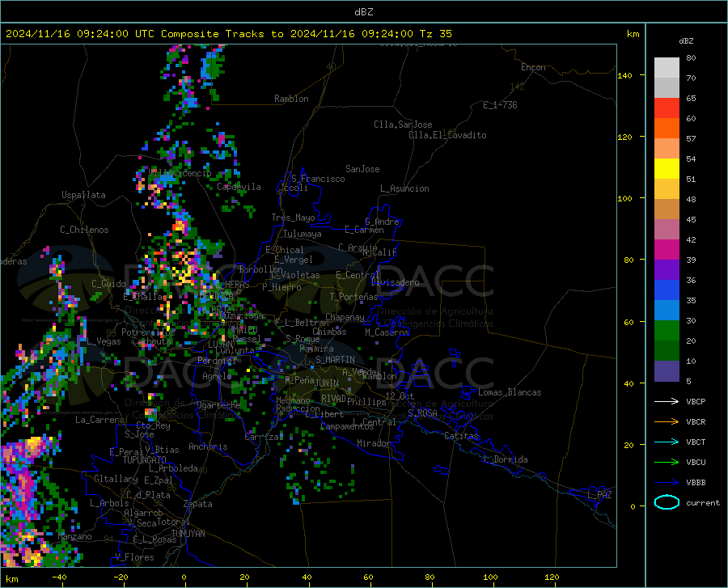Click the white VBCP arrow in legend
Viewport: 728px width, 588px height.
[x=667, y=401]
